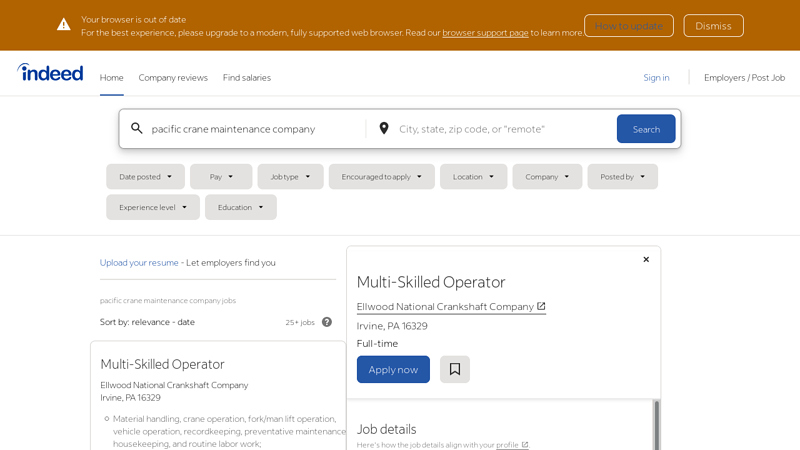800x450 pixels.
Task: Click the '25+ jobs' count text
Action: pyautogui.click(x=300, y=322)
